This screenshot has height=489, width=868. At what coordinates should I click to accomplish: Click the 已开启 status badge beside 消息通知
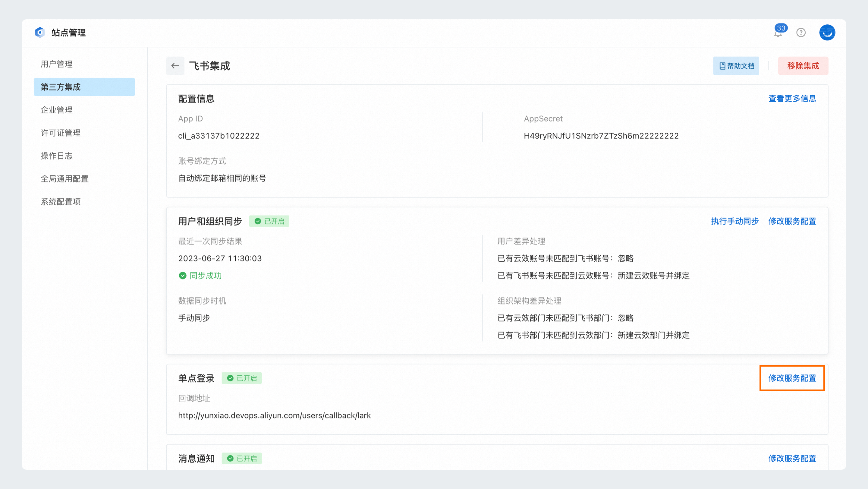242,458
